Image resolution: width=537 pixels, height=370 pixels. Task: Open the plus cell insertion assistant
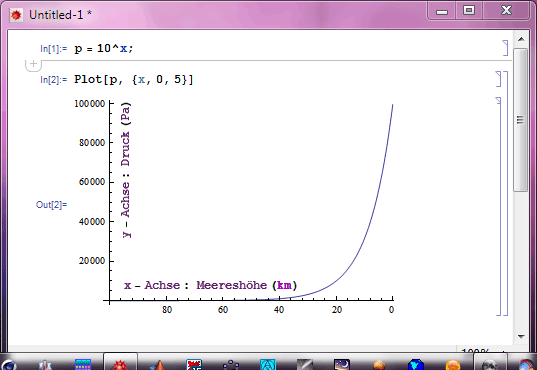(x=33, y=64)
